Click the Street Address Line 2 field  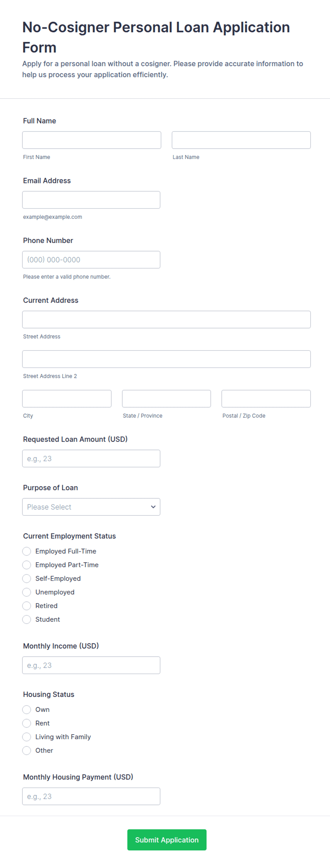166,359
